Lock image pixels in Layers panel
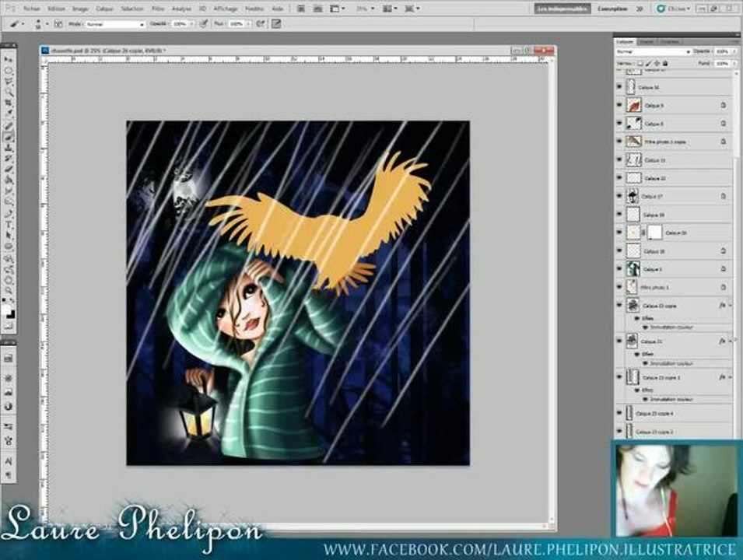This screenshot has height=560, width=743. 648,63
